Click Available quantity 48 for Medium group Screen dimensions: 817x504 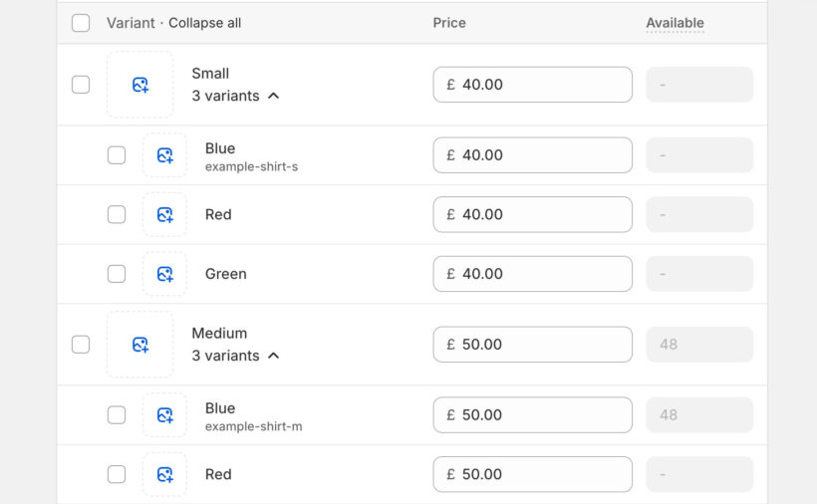tap(699, 345)
